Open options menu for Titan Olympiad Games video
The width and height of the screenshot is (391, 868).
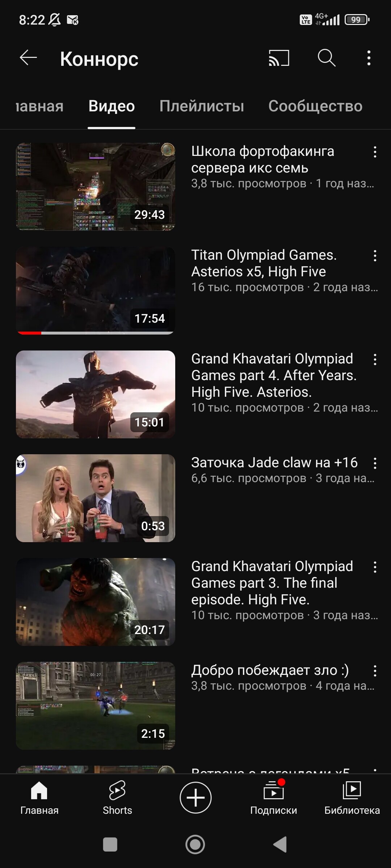coord(375,256)
